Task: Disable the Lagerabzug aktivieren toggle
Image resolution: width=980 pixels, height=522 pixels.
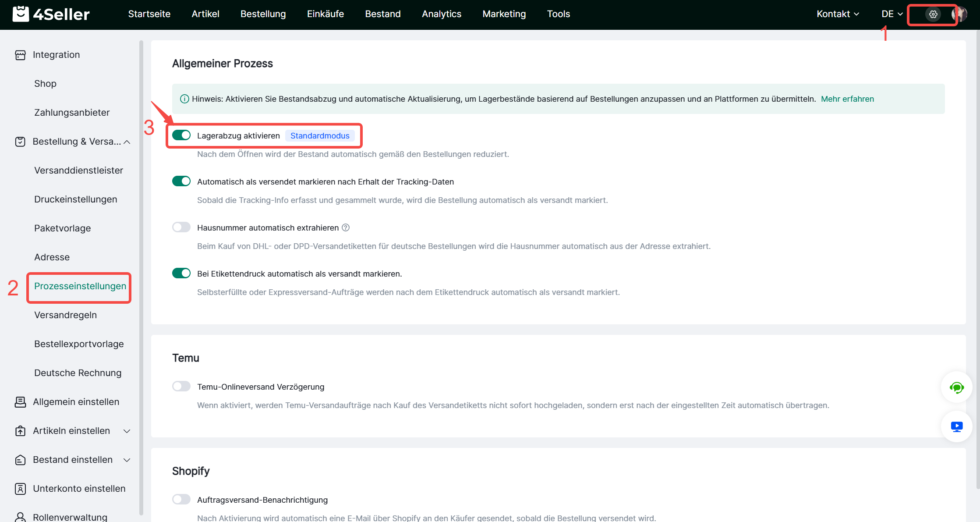Action: click(x=181, y=135)
